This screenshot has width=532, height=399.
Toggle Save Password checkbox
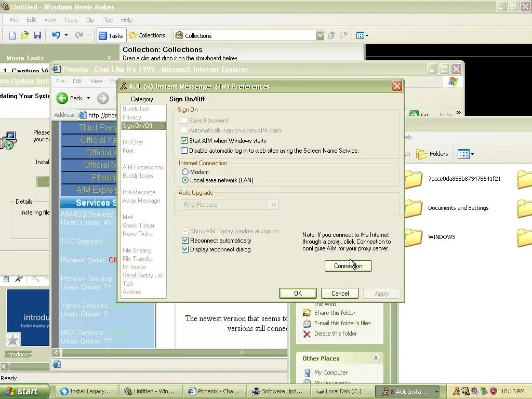184,120
